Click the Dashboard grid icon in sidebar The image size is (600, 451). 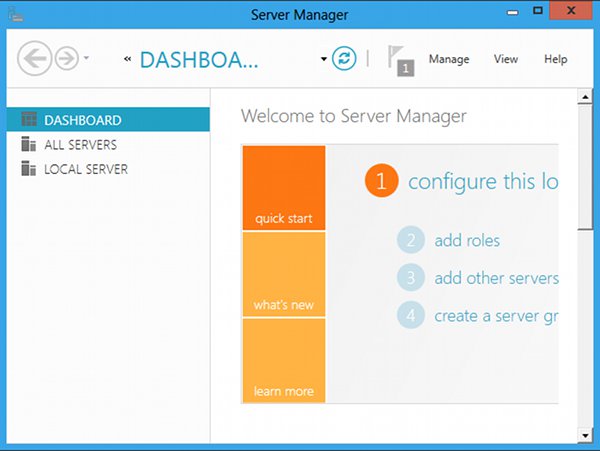click(29, 119)
